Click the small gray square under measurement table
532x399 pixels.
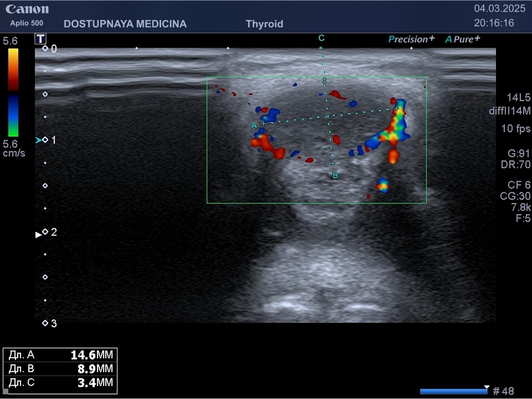pos(6,391)
